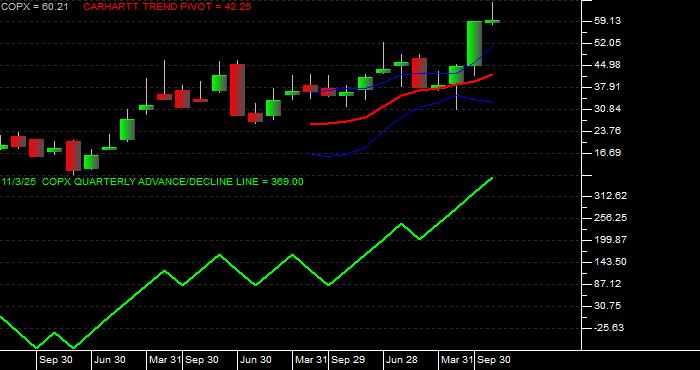Select the green advance/decline zigzag line
Screen dimensions: 700x370
pos(246,262)
